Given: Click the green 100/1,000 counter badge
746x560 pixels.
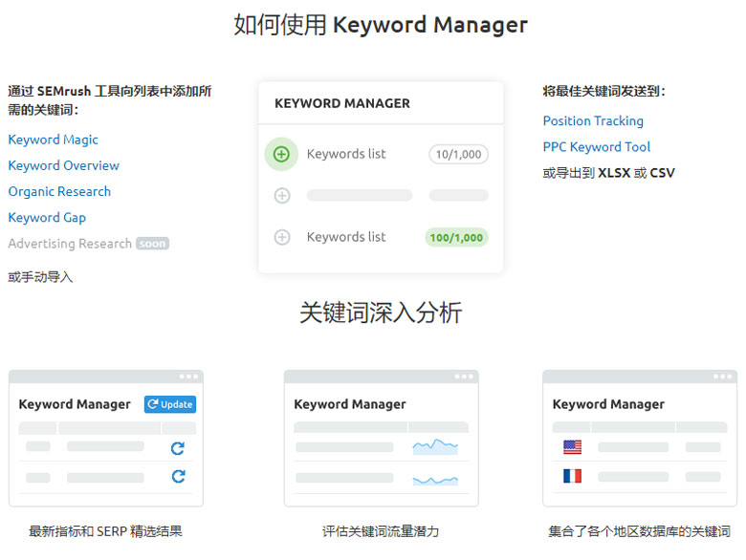Looking at the screenshot, I should pos(456,237).
